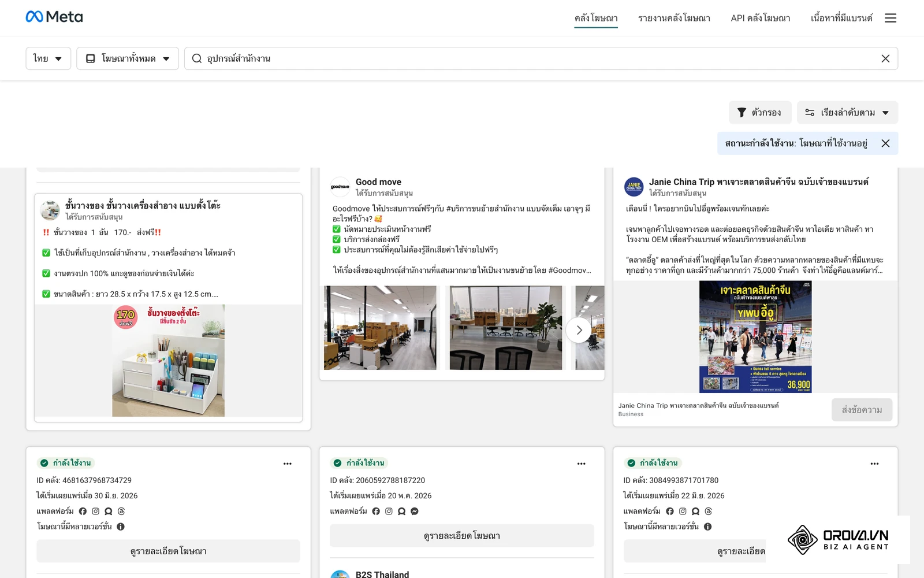Advance the Good move carousel arrow
924x578 pixels.
[x=579, y=330]
